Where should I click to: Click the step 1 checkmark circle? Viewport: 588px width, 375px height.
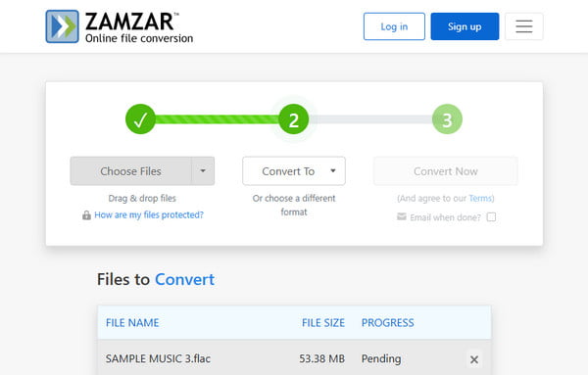140,119
